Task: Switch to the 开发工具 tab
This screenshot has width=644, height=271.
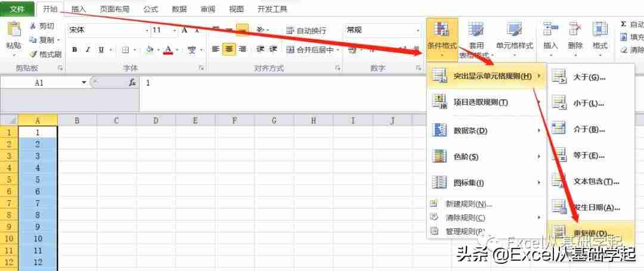Action: click(273, 9)
